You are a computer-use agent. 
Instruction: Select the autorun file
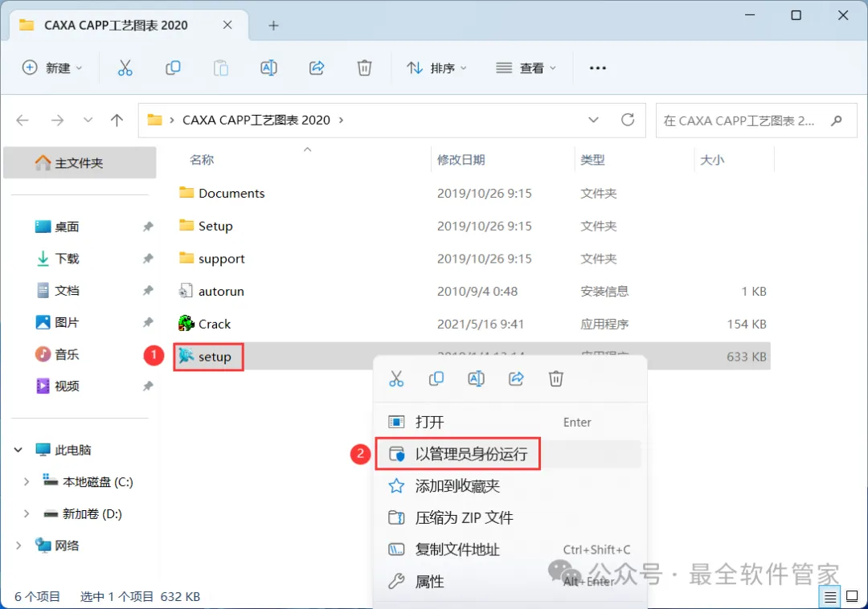[x=211, y=291]
